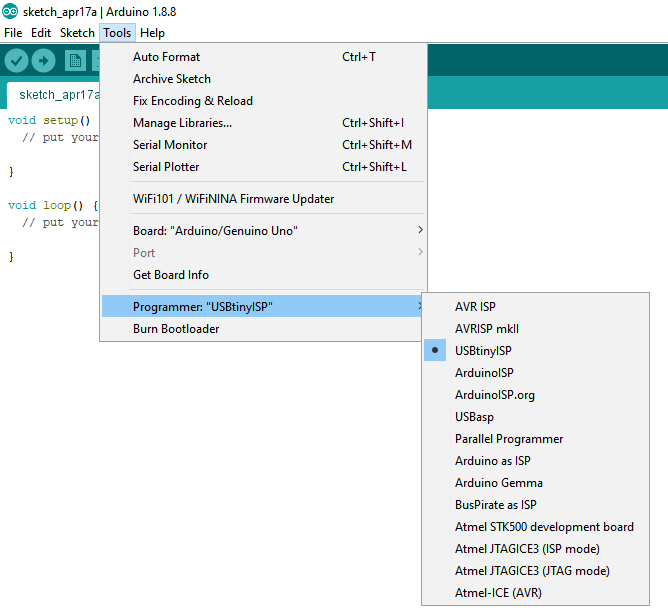Screen dimensions: 668x612
Task: Choose Archive Sketch
Action: [263, 79]
